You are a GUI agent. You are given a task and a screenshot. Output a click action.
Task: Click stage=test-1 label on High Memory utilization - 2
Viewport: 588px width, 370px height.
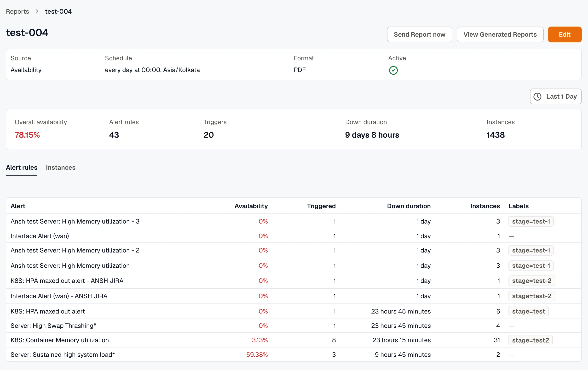tap(531, 250)
